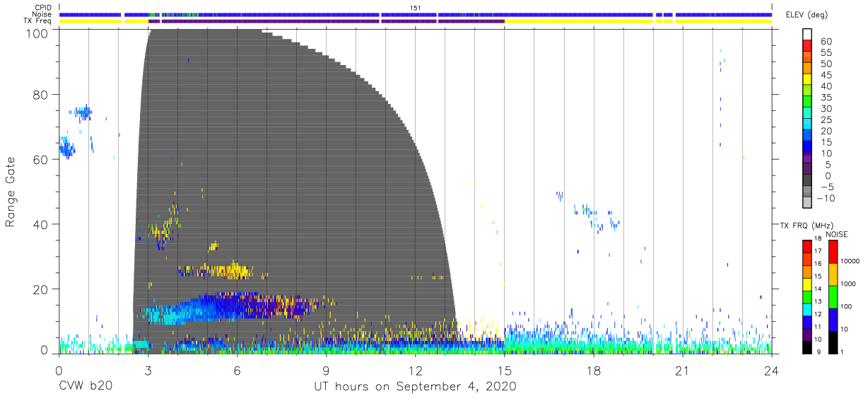
Task: Click the 21 tick label on UT hours axis
Action: [x=683, y=370]
